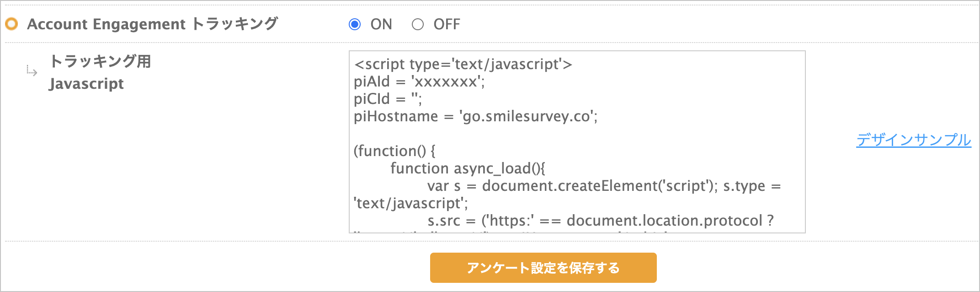Image resolution: width=980 pixels, height=292 pixels.
Task: Click the Account Engagement トラッキング heading
Action: point(152,24)
